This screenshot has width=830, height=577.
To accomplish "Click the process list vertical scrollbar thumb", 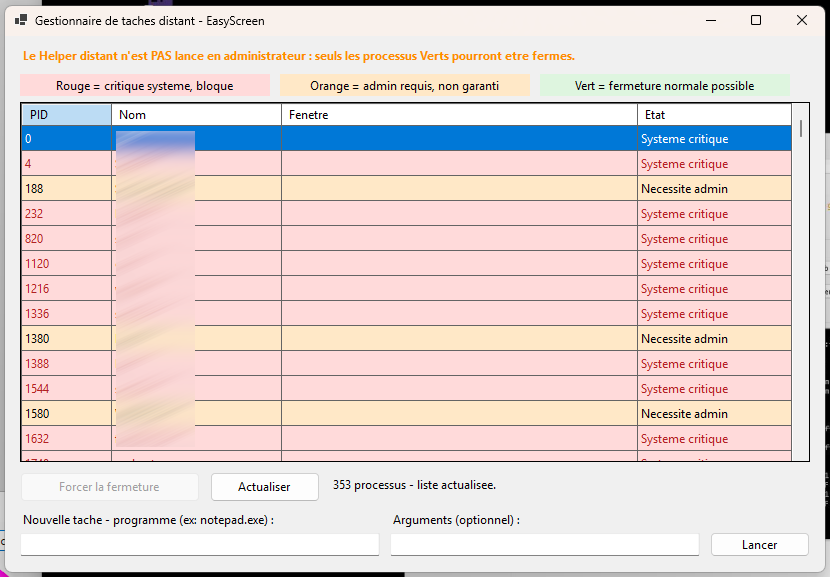I will pyautogui.click(x=801, y=128).
